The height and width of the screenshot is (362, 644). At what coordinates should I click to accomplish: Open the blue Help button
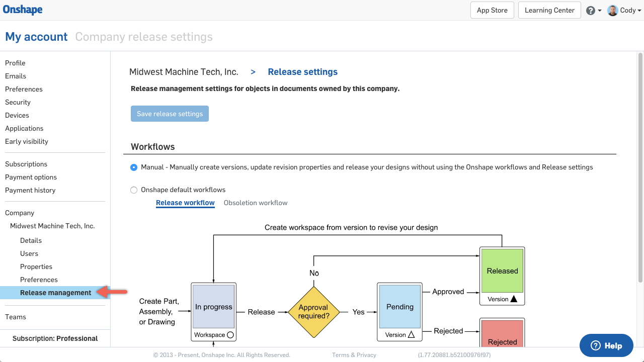click(606, 345)
